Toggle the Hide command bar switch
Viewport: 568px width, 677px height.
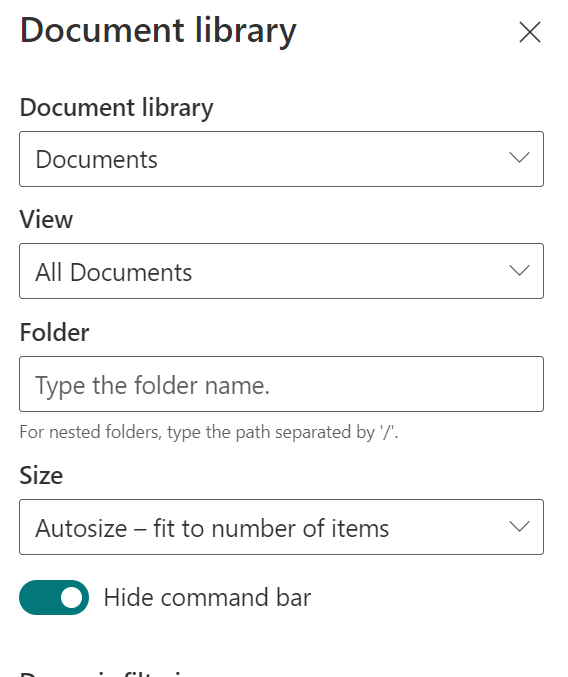pos(54,598)
